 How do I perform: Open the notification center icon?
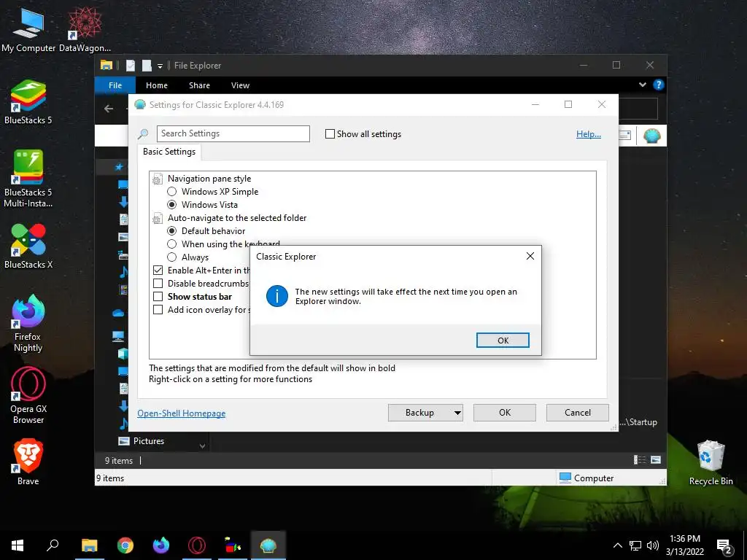[x=724, y=545]
